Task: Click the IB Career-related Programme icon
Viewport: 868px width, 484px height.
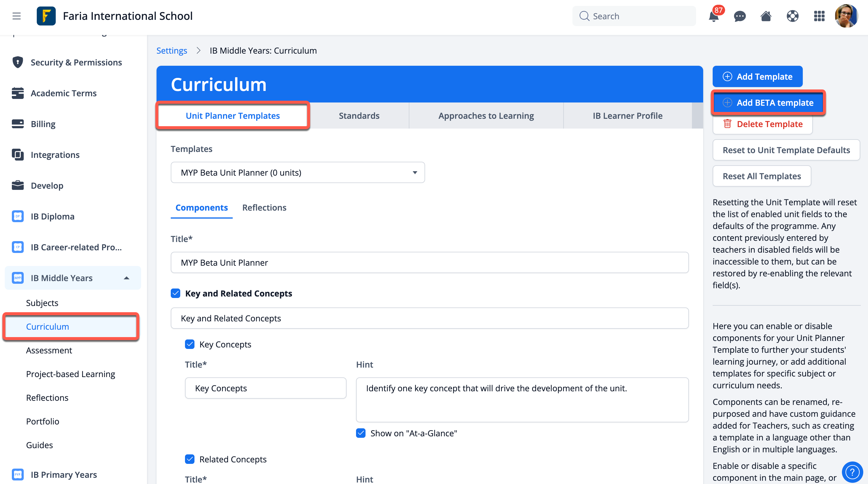Action: pyautogui.click(x=17, y=247)
